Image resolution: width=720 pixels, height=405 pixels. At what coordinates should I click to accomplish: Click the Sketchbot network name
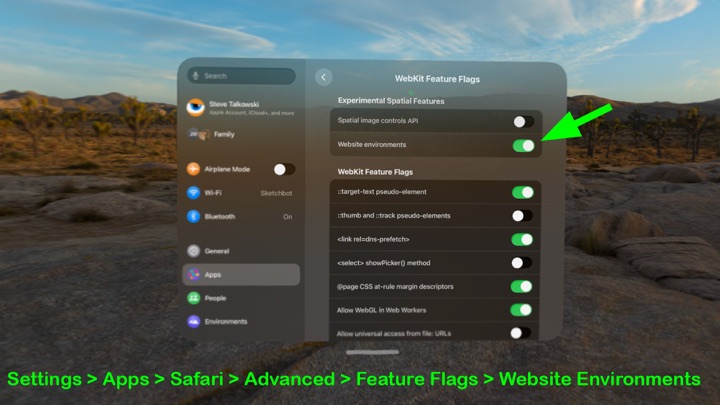(276, 193)
